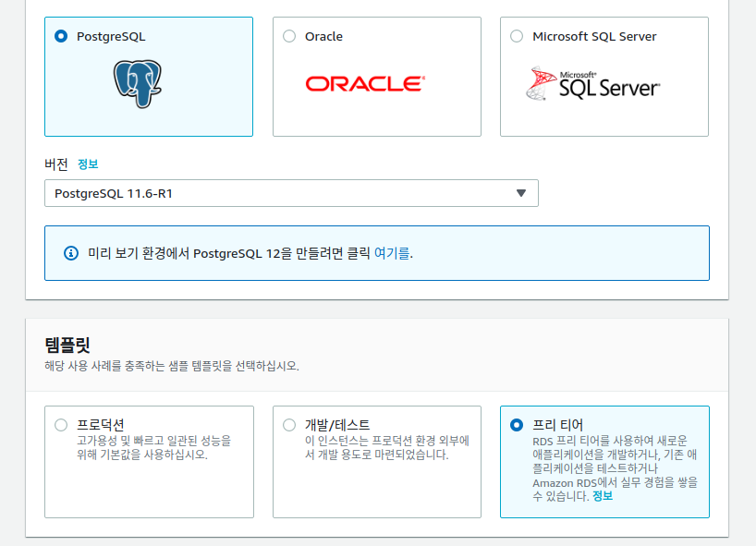Click the 개발/테스트 description '이 인스턴스는 프로덕션 환경 외부에'
The width and height of the screenshot is (756, 546).
(x=387, y=441)
